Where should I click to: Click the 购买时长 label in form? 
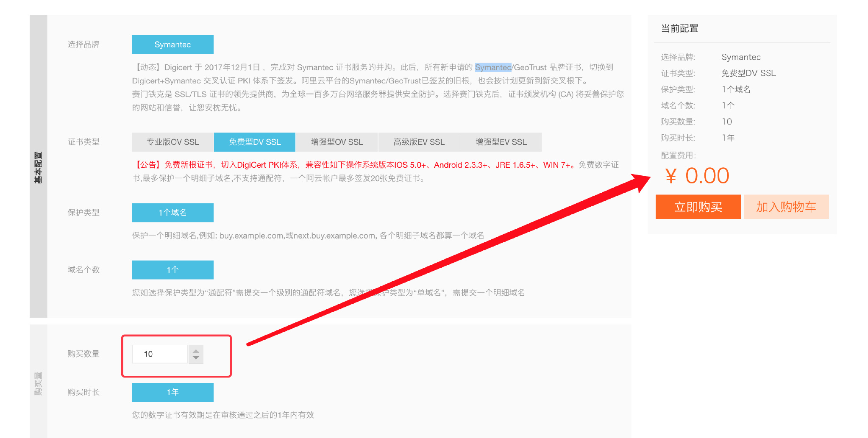click(83, 392)
